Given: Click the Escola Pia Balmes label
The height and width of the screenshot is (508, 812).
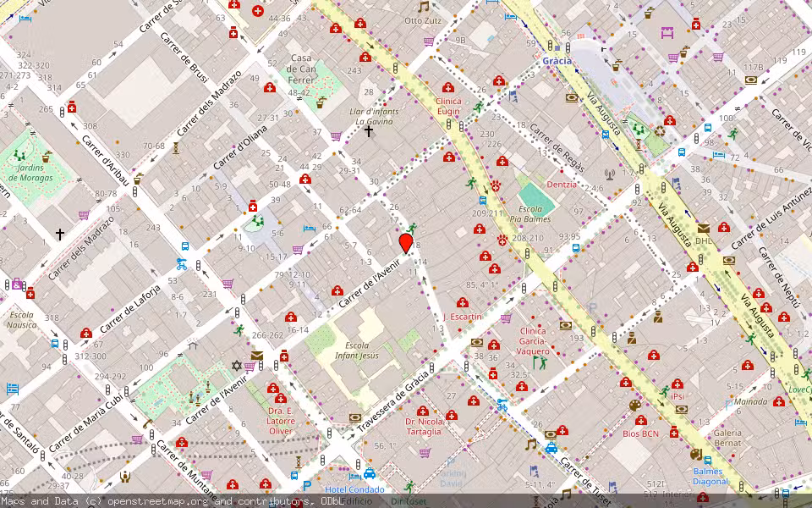Looking at the screenshot, I should point(530,214).
